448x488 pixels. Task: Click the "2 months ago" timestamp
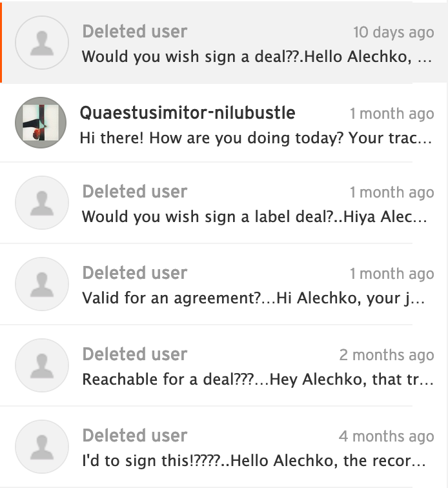click(386, 355)
